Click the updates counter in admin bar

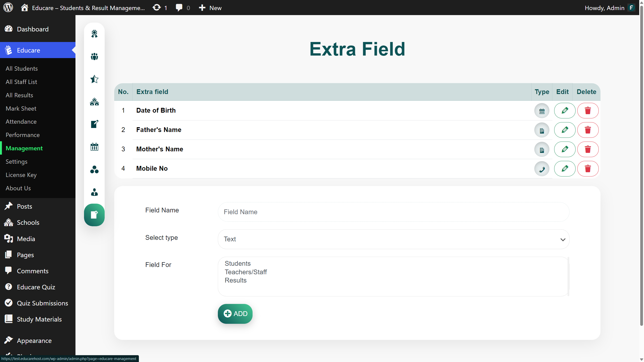coord(160,8)
